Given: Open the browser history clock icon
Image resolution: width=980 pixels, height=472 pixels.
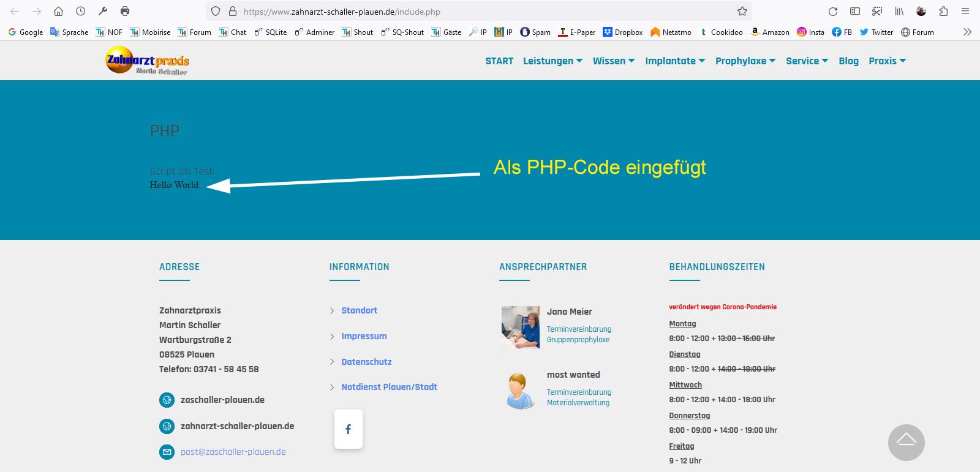Looking at the screenshot, I should 80,12.
